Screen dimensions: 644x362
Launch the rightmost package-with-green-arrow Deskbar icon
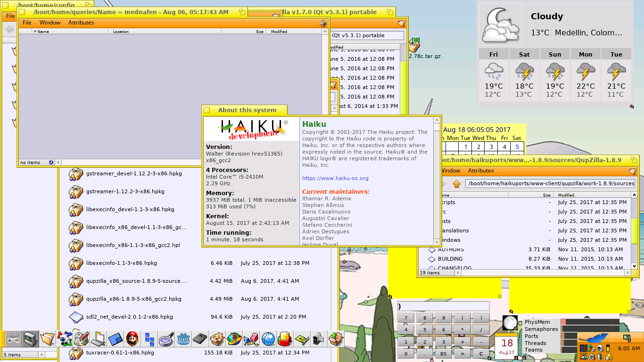click(x=337, y=338)
